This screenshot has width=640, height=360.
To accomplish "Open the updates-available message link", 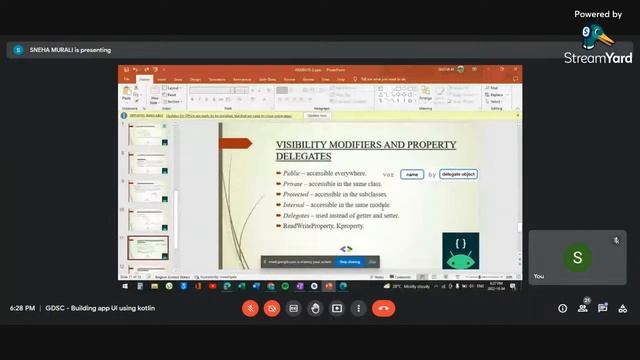I will [x=229, y=116].
